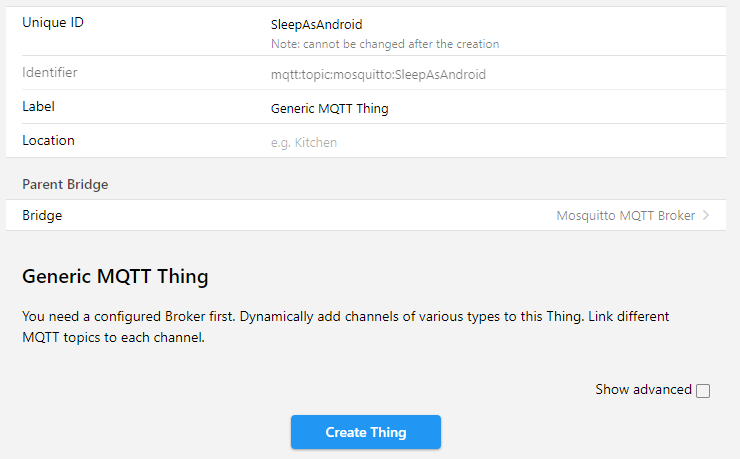The height and width of the screenshot is (459, 740).
Task: Click the Location field showing 'e.g. Kitchen'
Action: click(x=304, y=142)
